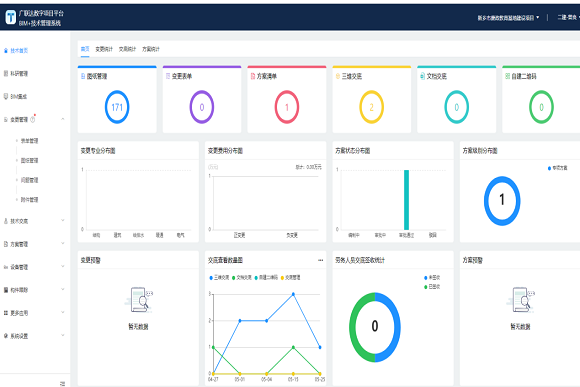This screenshot has width=580, height=387.
Task: Open the project selector dropdown in header
Action: click(x=508, y=17)
